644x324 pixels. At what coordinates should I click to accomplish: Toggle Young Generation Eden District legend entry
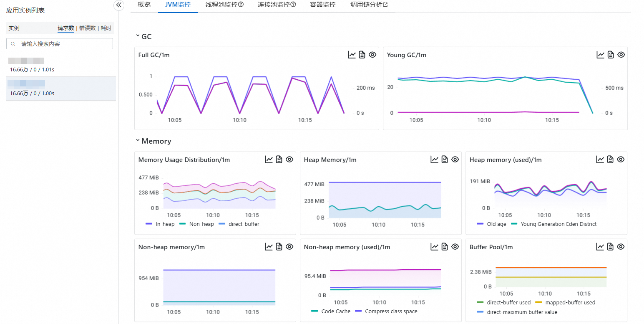point(554,224)
